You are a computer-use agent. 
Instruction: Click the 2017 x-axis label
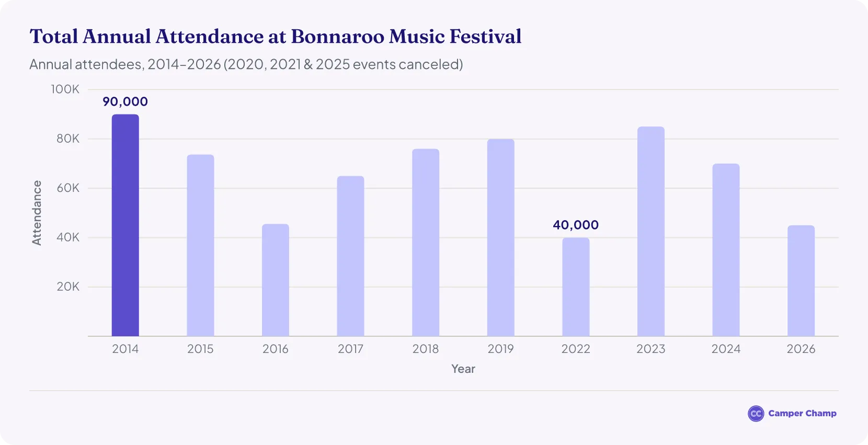coord(350,349)
